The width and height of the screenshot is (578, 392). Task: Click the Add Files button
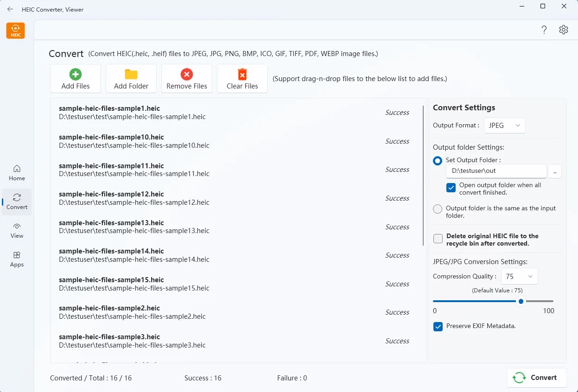click(x=76, y=79)
